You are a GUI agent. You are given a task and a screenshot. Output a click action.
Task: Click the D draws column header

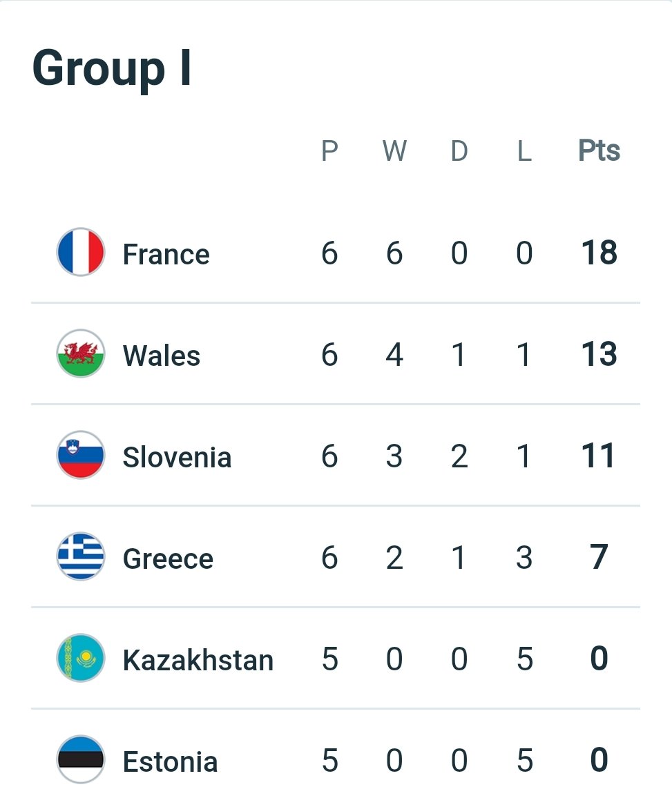459,150
